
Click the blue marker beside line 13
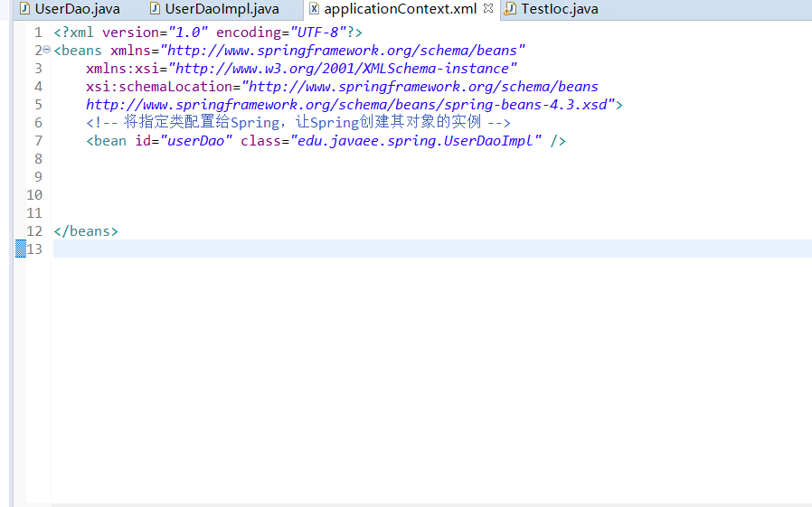click(21, 249)
